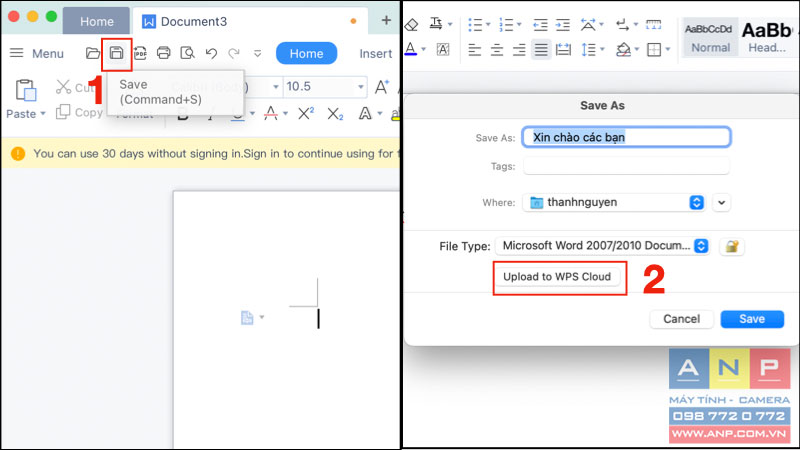Click the Copy icon

click(x=63, y=112)
